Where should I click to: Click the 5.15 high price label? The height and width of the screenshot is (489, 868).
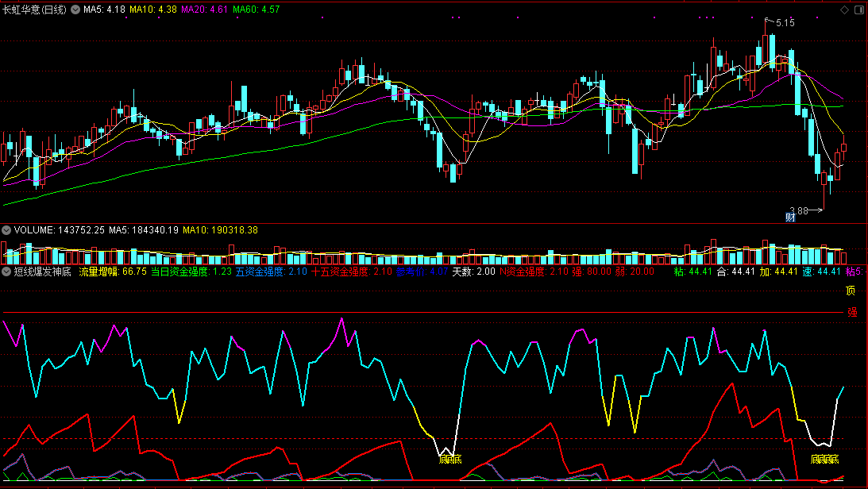(785, 23)
